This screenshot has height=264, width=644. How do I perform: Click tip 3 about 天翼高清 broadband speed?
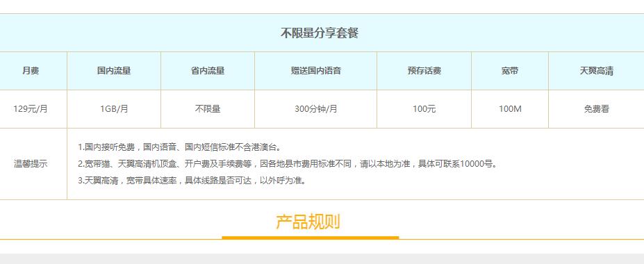coord(192,181)
